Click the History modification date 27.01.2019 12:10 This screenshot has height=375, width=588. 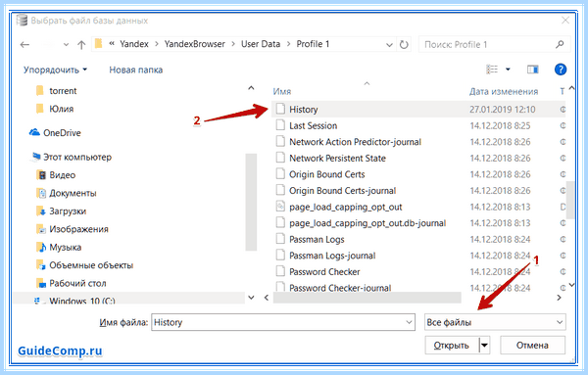[503, 110]
